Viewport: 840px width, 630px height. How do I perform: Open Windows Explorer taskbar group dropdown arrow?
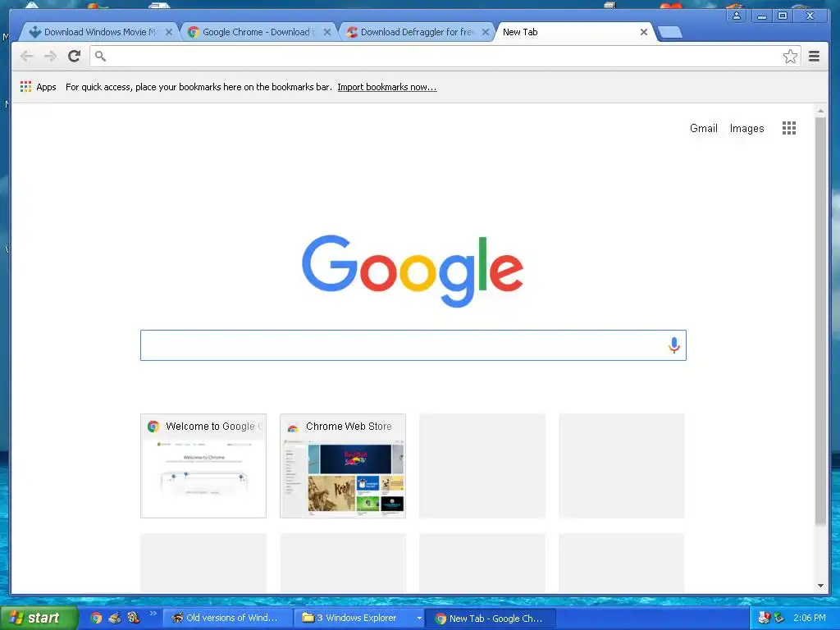[419, 619]
